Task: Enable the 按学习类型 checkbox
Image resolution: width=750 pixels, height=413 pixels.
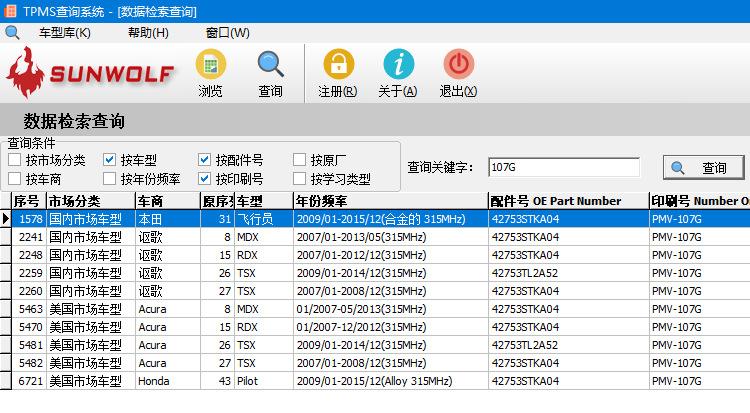Action: (x=300, y=179)
